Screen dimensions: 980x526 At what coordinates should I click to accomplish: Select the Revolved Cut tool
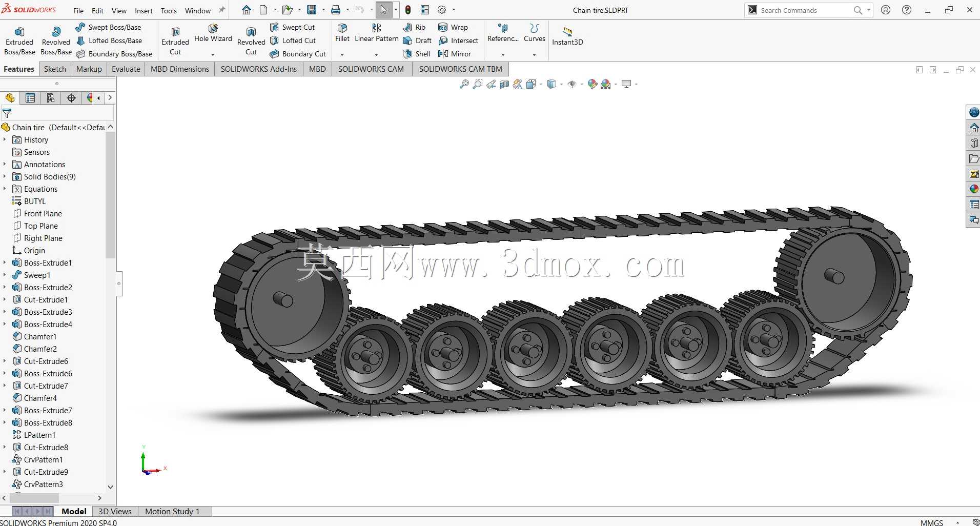click(251, 41)
